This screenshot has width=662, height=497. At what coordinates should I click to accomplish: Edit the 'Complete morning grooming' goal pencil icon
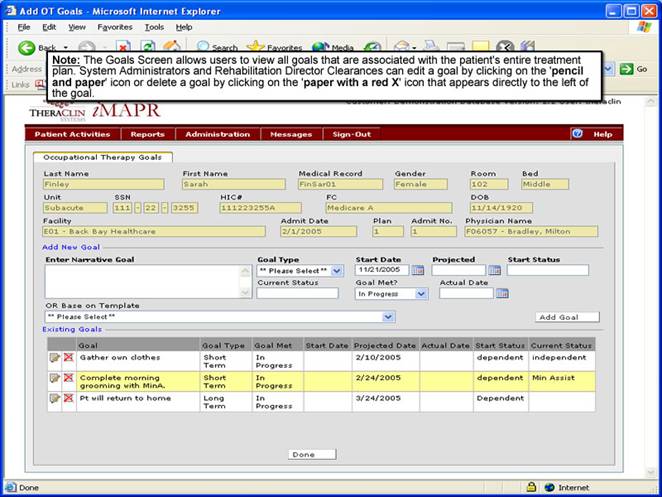pos(54,378)
